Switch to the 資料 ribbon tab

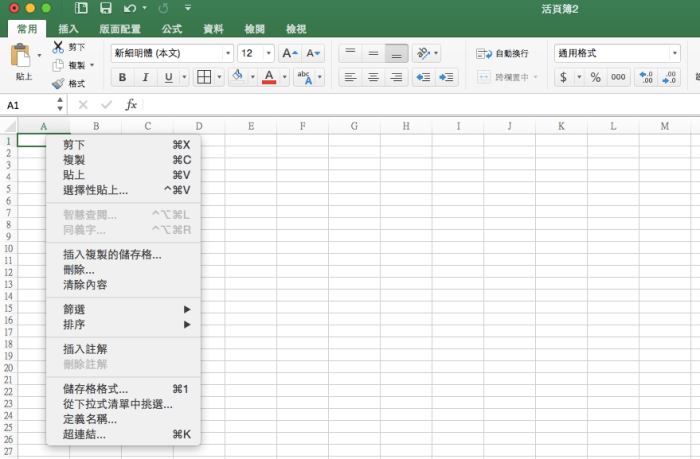coord(213,29)
